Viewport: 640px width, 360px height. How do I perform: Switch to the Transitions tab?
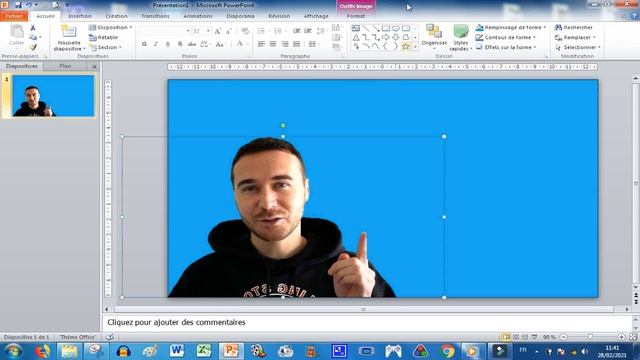[155, 16]
